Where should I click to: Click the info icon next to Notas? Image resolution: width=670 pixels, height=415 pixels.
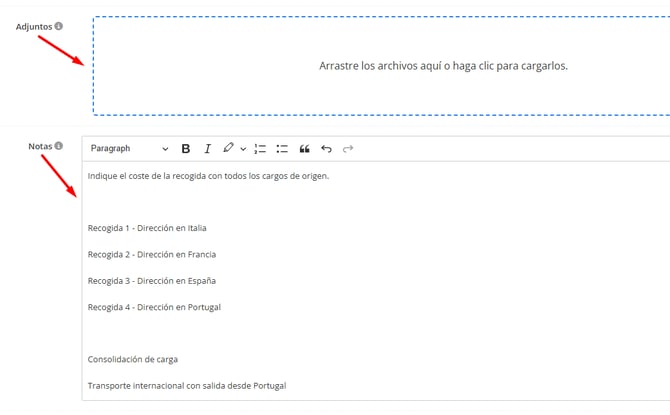pyautogui.click(x=58, y=146)
